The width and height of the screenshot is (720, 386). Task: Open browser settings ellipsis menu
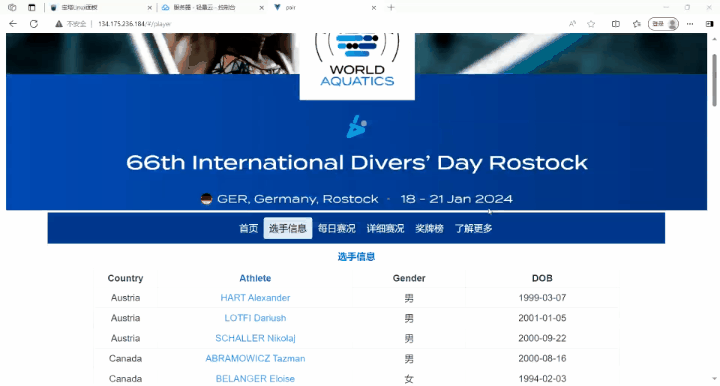tap(690, 24)
